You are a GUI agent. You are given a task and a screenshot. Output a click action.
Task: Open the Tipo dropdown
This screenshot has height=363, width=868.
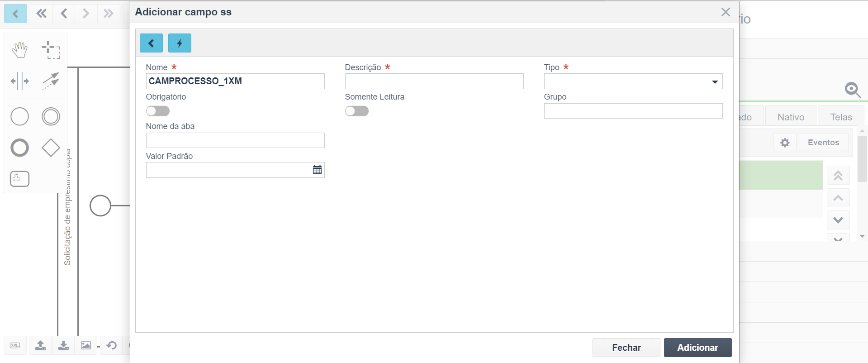pyautogui.click(x=633, y=81)
